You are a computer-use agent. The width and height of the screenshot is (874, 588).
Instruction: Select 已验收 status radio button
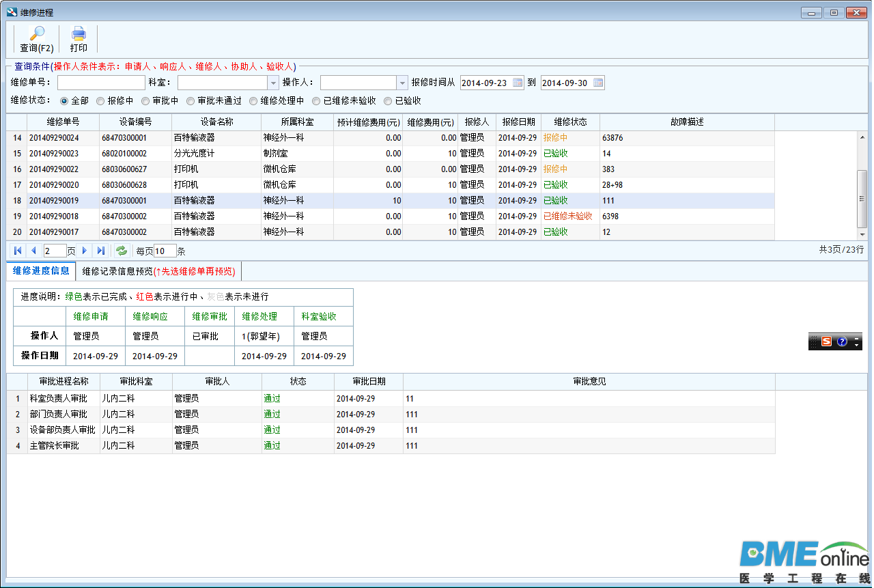click(x=388, y=101)
